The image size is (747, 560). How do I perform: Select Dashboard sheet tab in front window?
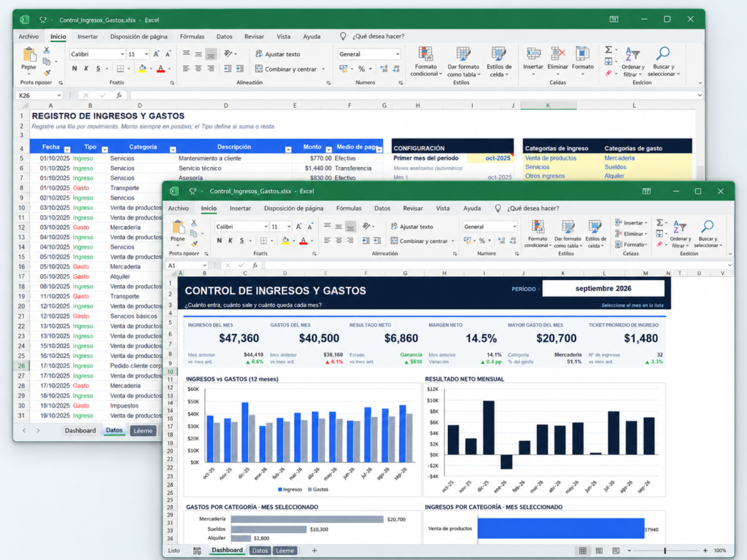227,550
